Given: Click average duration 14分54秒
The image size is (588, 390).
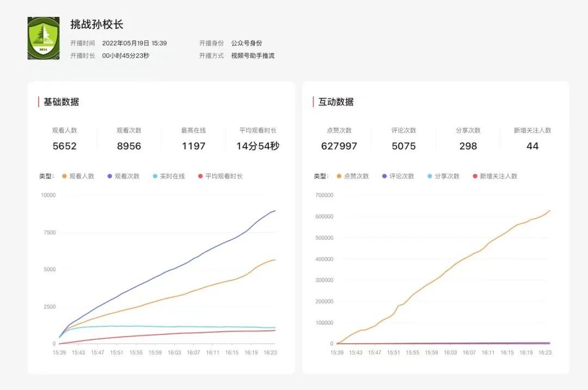Looking at the screenshot, I should 258,146.
